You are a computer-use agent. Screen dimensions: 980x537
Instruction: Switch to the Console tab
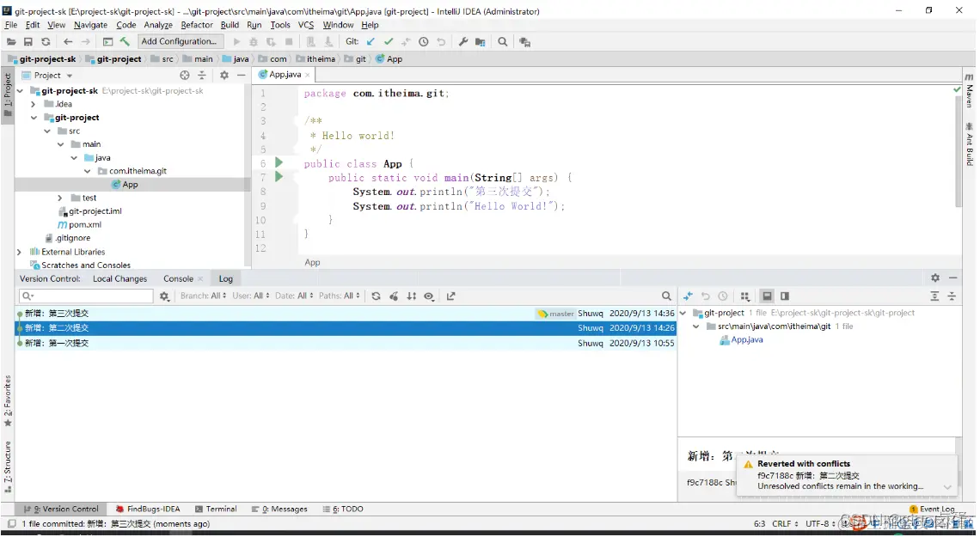click(178, 279)
